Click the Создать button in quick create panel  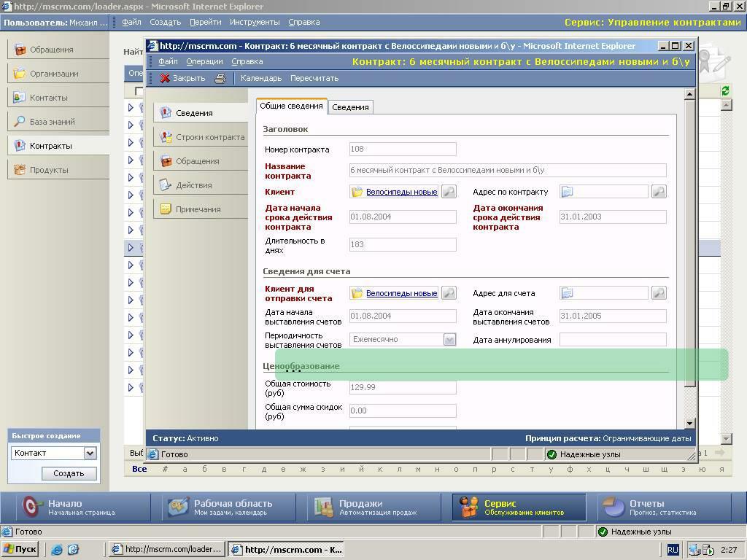(x=69, y=474)
